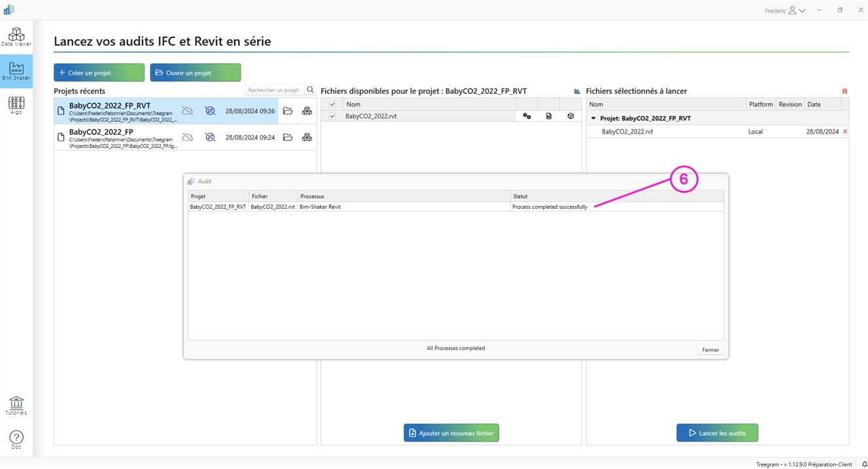868x469 pixels.
Task: Open the Tutoriels section
Action: pyautogui.click(x=16, y=405)
